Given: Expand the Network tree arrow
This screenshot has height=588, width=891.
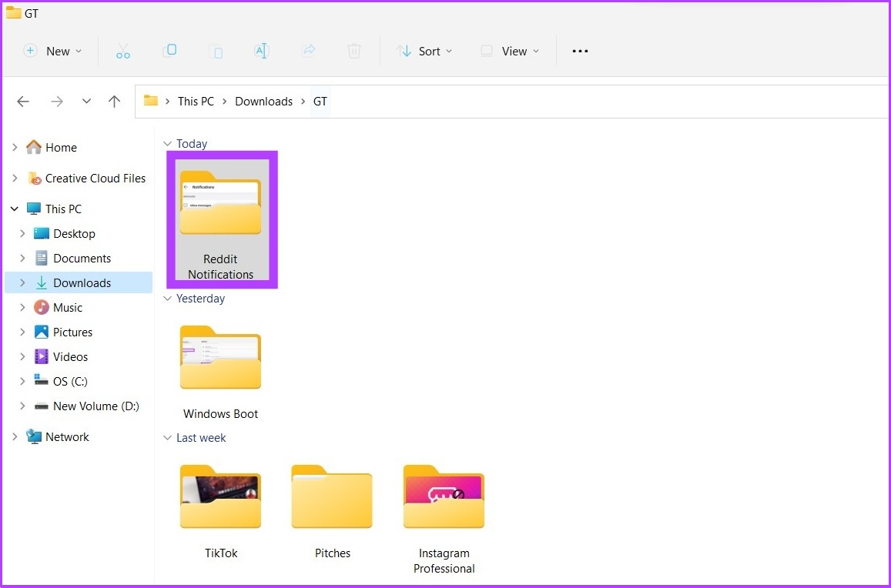Looking at the screenshot, I should coord(15,436).
